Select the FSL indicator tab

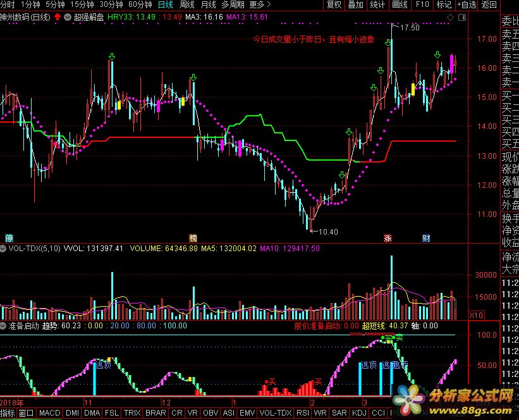coord(112,413)
